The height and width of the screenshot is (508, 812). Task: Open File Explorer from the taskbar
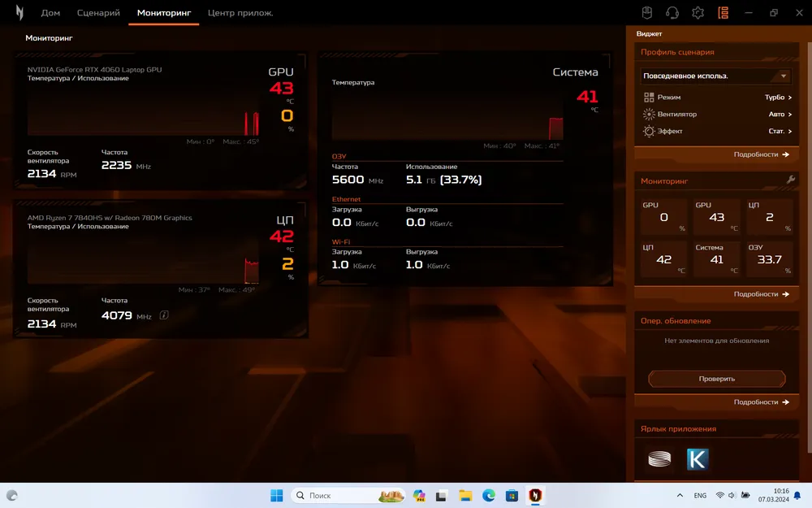(x=465, y=496)
